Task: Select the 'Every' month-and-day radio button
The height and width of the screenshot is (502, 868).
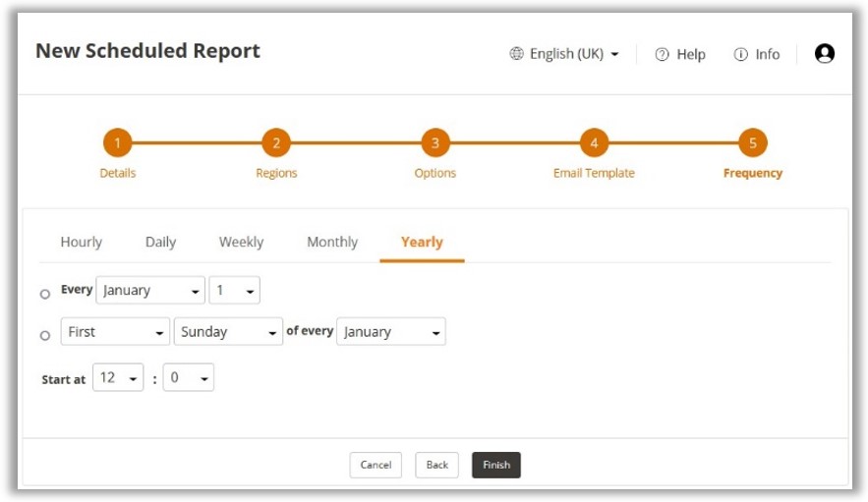Action: click(45, 295)
